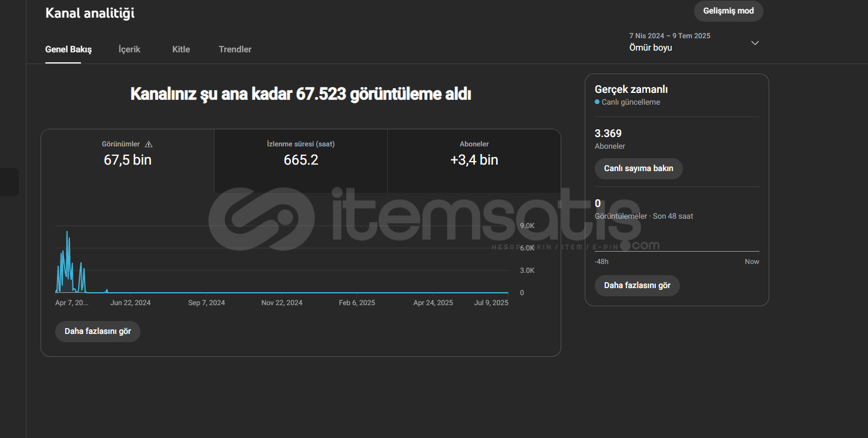Click the Gerçek zamanlı heading
Viewport: 868px width, 438px height.
click(x=631, y=89)
